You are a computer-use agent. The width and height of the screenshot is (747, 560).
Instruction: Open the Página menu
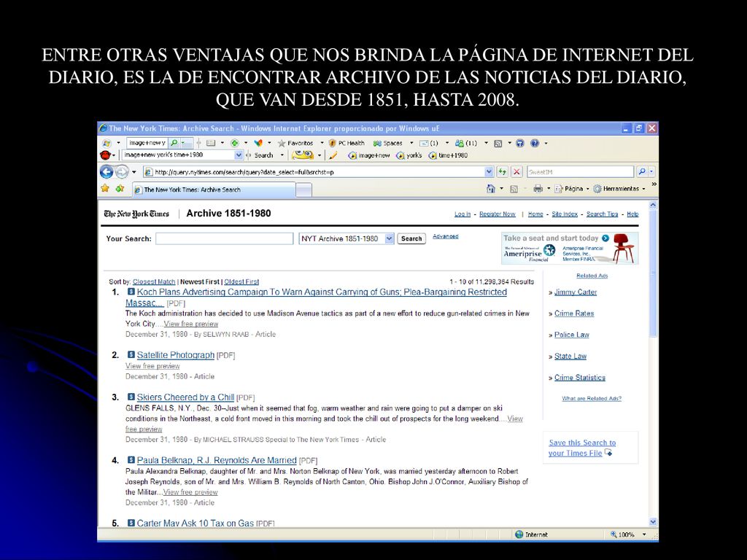[571, 189]
